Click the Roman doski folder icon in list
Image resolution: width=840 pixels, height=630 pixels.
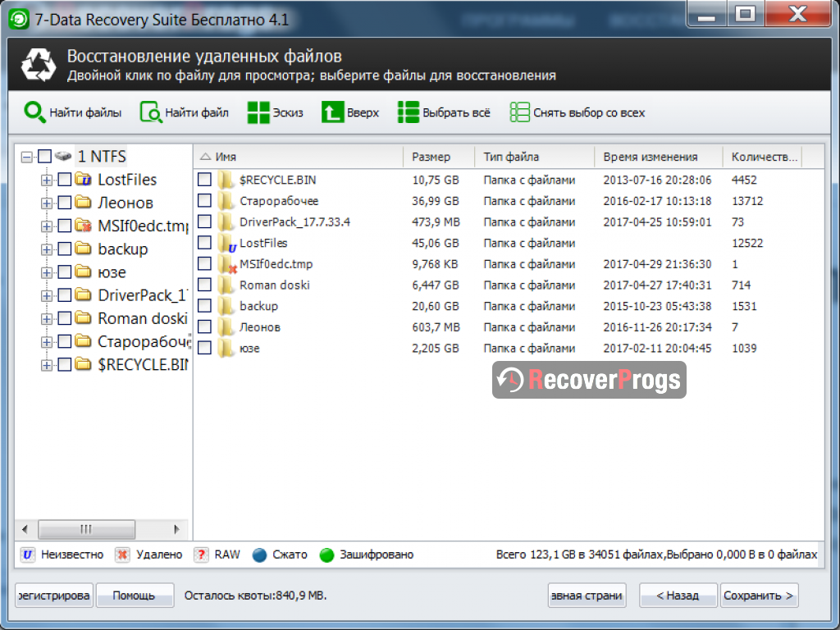[x=226, y=285]
